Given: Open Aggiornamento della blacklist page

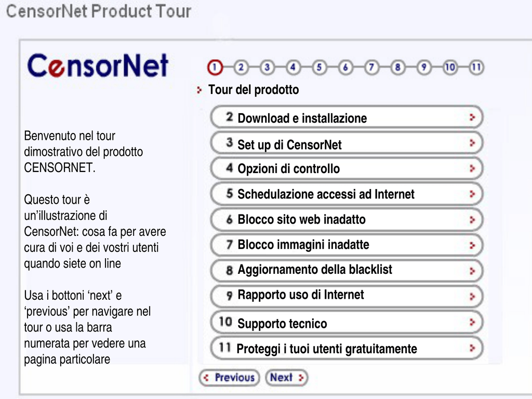Looking at the screenshot, I should tap(347, 270).
